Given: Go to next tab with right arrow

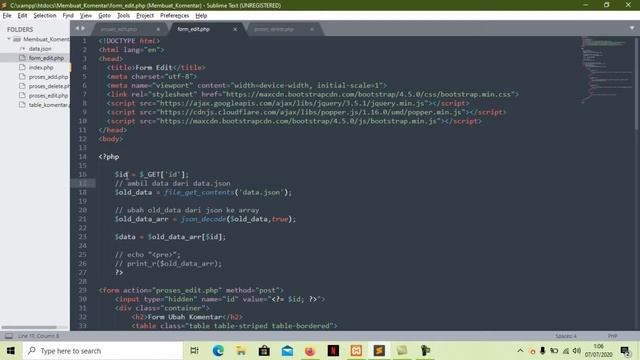Looking at the screenshot, I should (83, 29).
